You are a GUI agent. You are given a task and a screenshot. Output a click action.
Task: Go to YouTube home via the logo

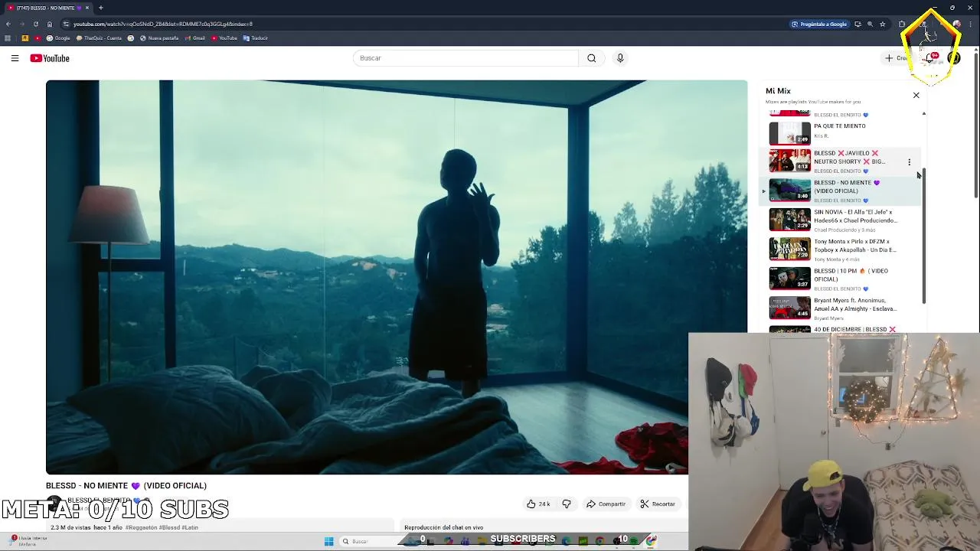point(50,58)
